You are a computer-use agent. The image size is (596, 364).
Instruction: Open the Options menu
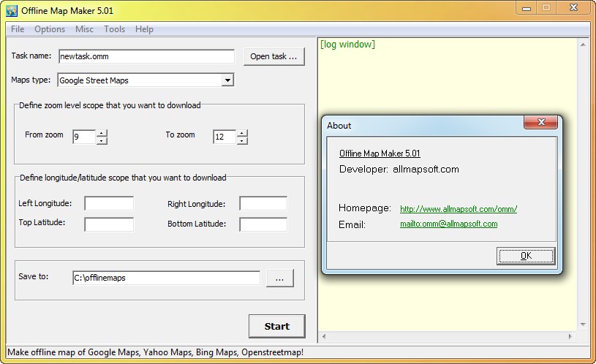click(50, 29)
